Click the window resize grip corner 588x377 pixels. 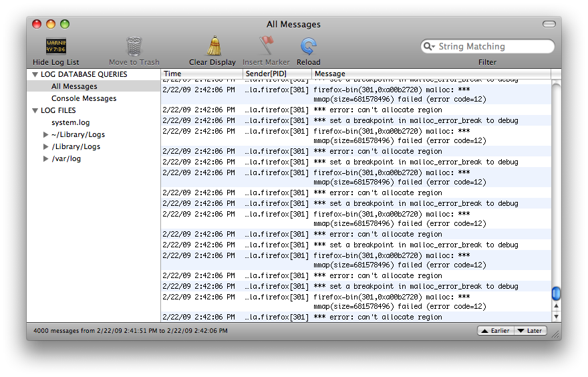click(556, 334)
